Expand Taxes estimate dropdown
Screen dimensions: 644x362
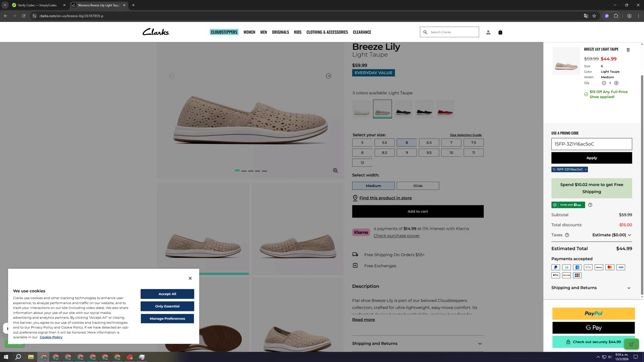612,235
